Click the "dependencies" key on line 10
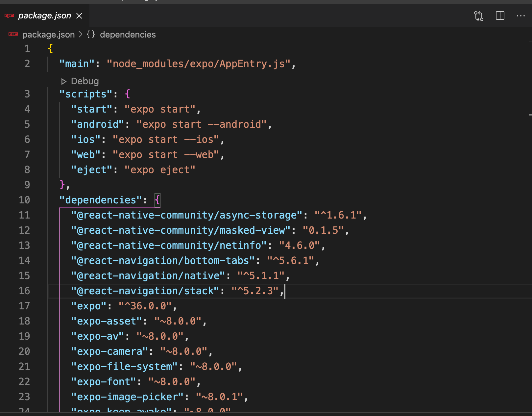The height and width of the screenshot is (416, 532). tap(101, 200)
